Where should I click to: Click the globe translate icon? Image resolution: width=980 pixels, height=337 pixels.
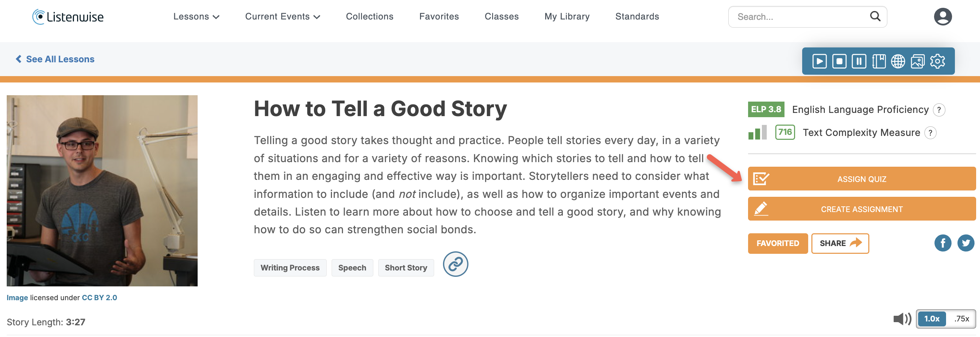(x=898, y=61)
